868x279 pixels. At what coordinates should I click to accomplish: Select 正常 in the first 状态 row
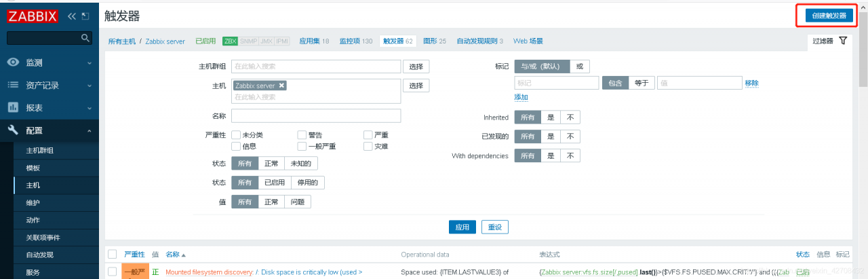click(x=271, y=164)
